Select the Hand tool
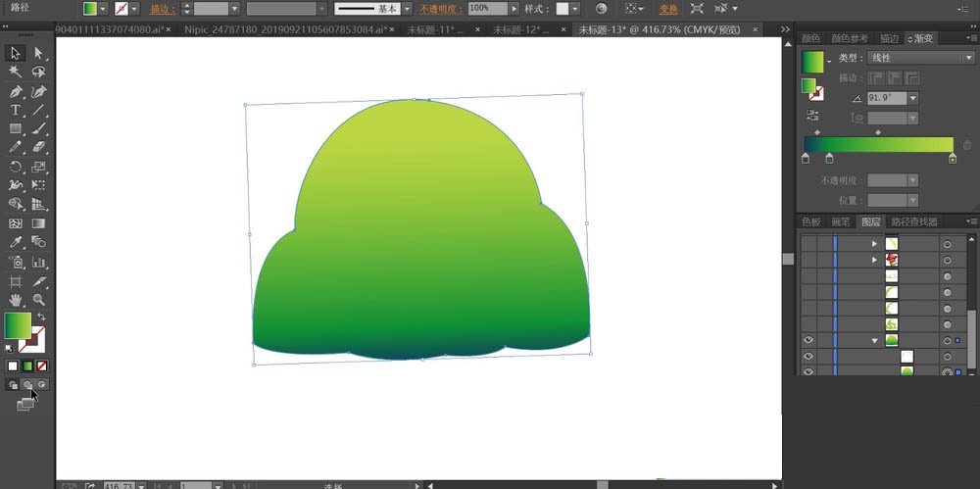980x489 pixels. pyautogui.click(x=16, y=299)
